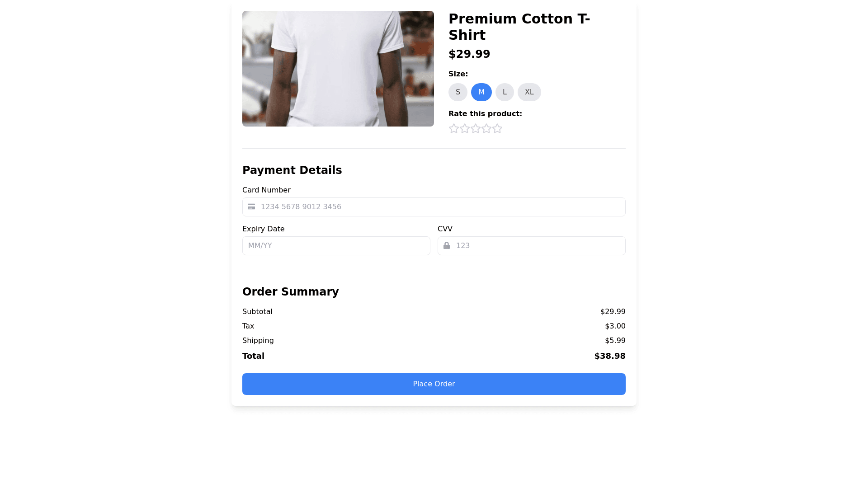Image resolution: width=868 pixels, height=488 pixels.
Task: Click the $5.99 shipping cost
Action: (615, 341)
